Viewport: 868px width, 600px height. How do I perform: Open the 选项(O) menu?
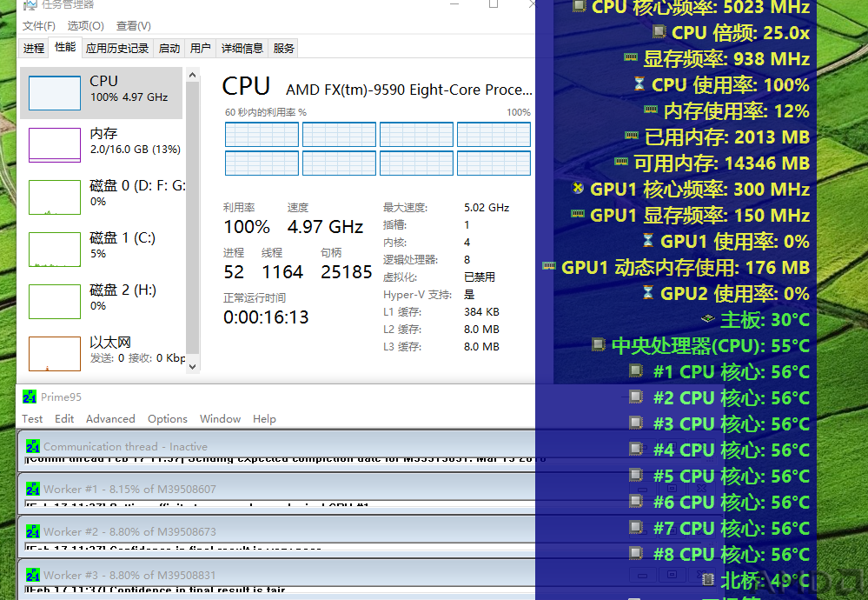click(x=86, y=26)
